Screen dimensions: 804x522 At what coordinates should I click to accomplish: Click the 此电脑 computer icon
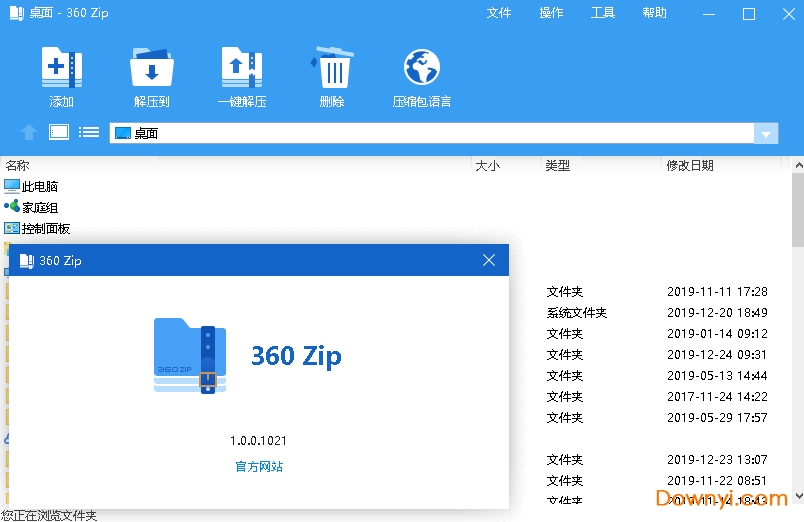[12, 186]
